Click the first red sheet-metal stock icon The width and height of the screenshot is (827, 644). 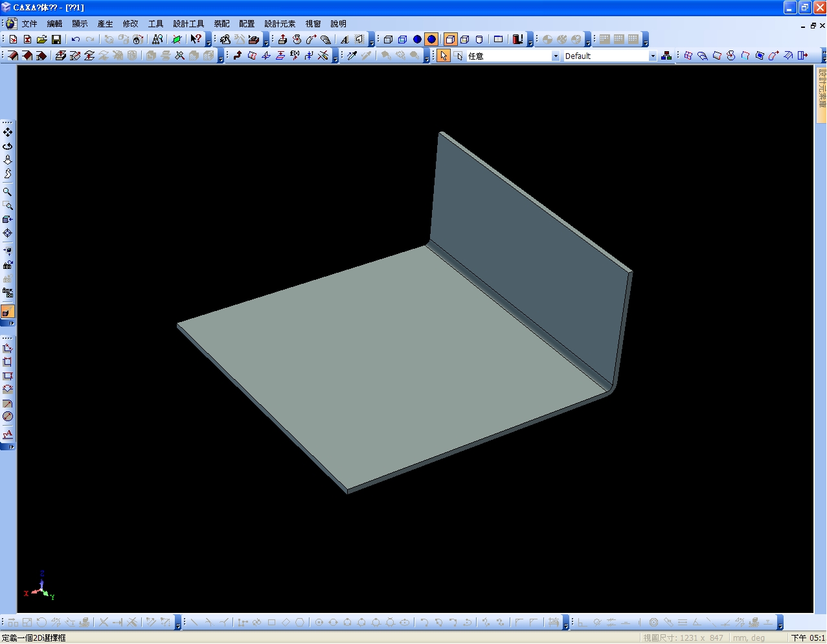[x=13, y=56]
